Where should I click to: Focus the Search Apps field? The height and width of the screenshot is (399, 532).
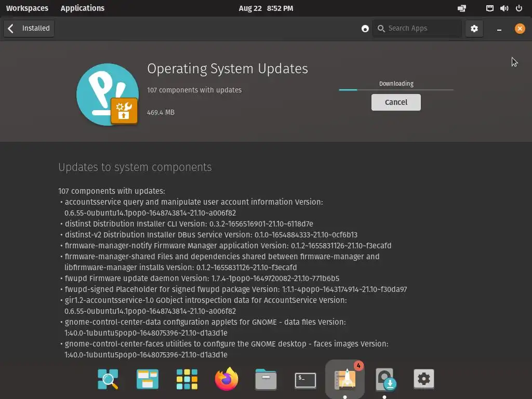[417, 29]
